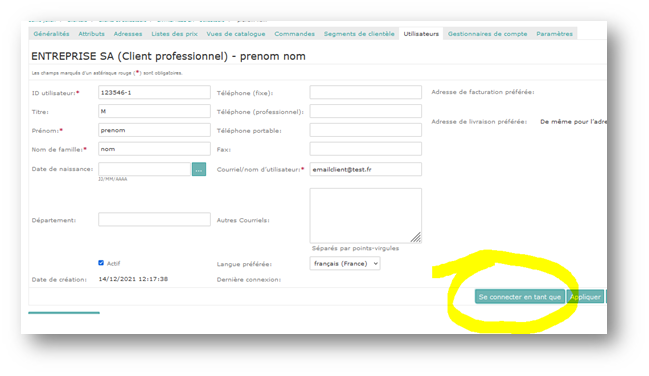Switch to the Attributs tab

point(91,34)
